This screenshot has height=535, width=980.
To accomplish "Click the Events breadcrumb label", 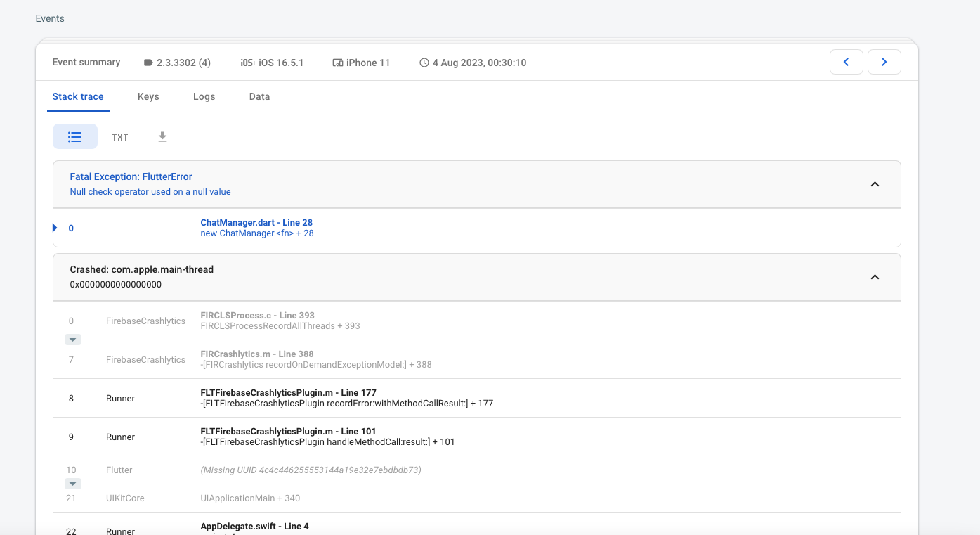I will pyautogui.click(x=49, y=18).
